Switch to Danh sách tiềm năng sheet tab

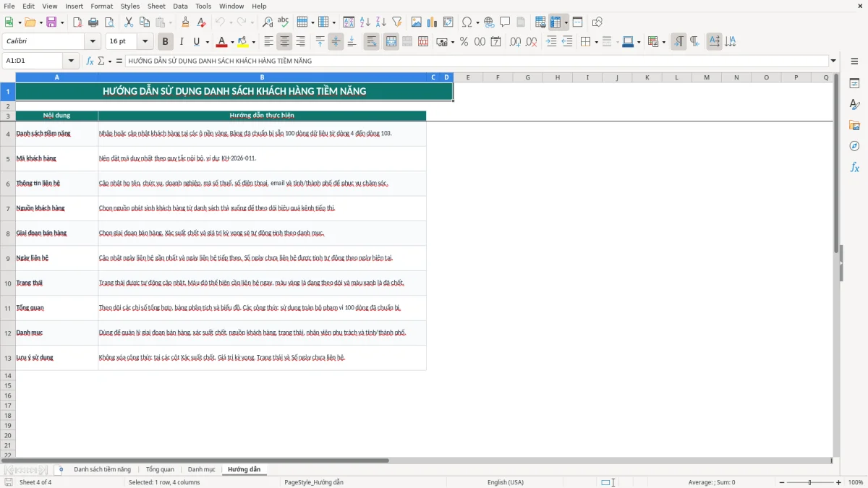tap(102, 470)
